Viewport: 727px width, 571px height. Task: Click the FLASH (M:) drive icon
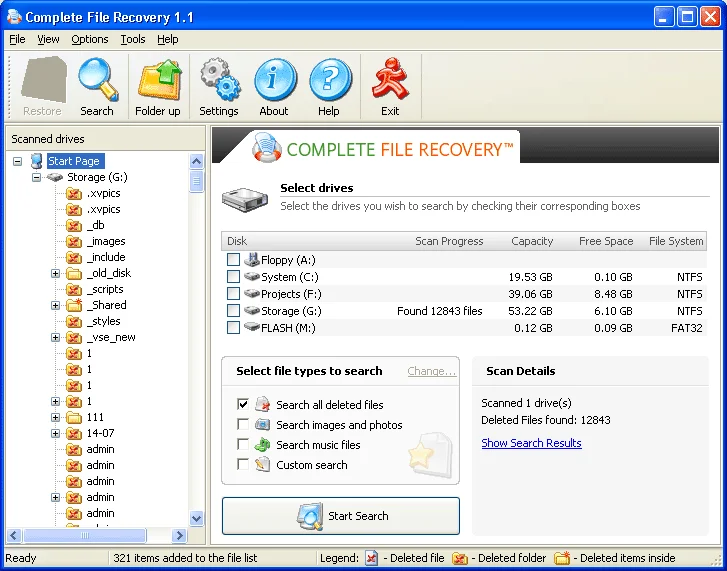coord(251,327)
